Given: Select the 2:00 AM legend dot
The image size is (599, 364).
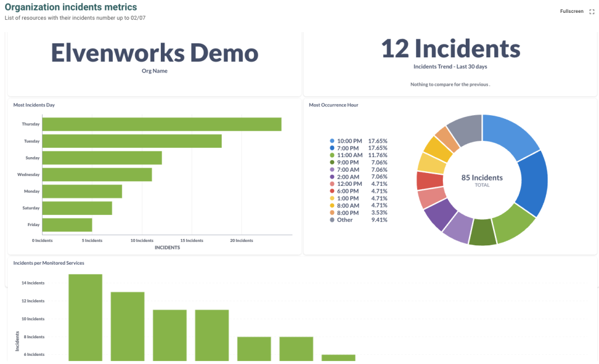Looking at the screenshot, I should tap(332, 176).
